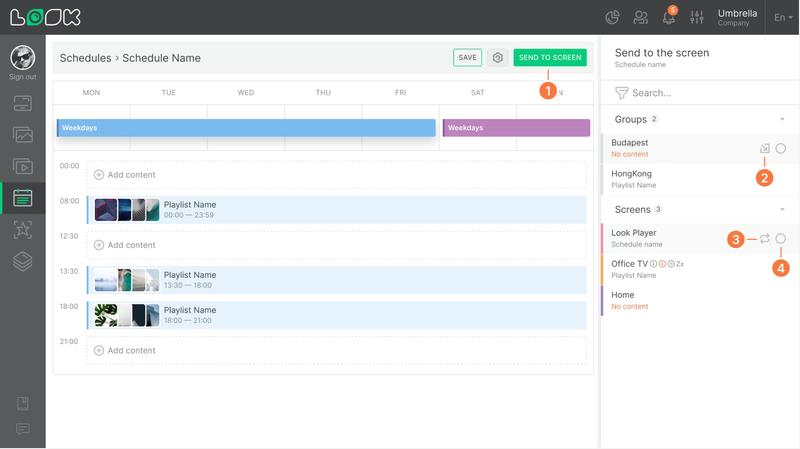Open the analytics pie chart icon
Image resolution: width=800 pixels, height=449 pixels.
click(612, 17)
